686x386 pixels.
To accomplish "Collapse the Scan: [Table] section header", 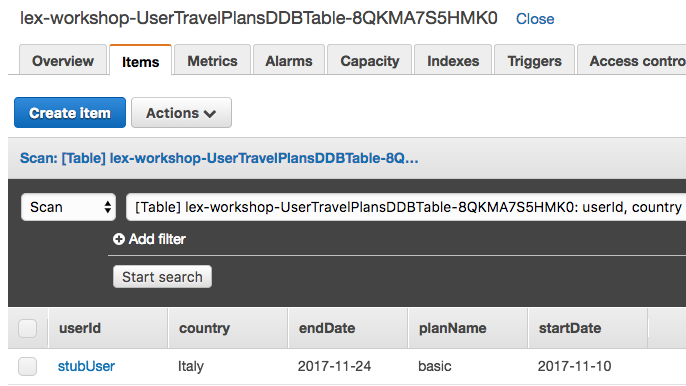I will click(x=219, y=158).
